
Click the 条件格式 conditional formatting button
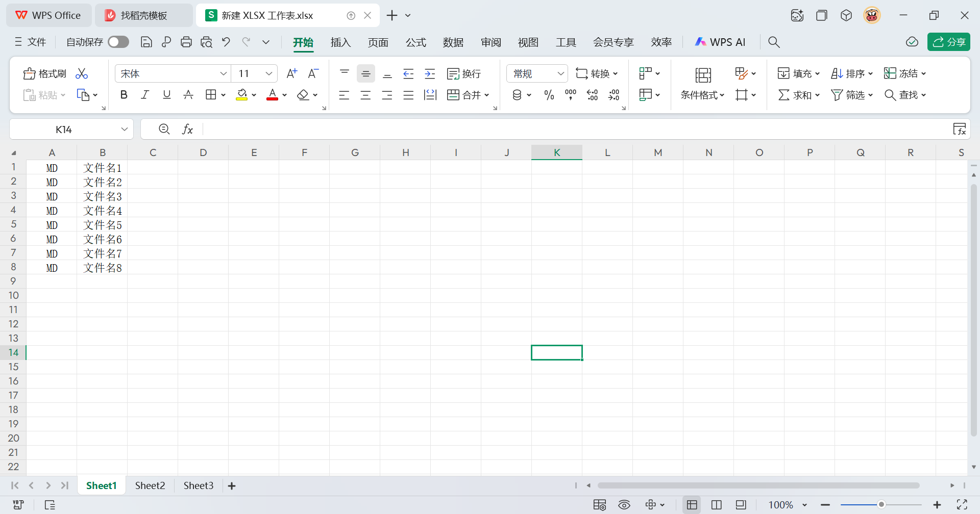pos(702,95)
